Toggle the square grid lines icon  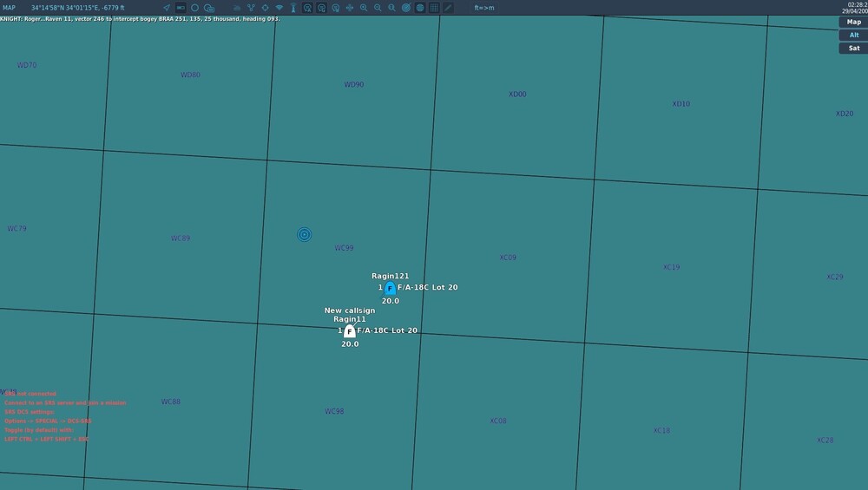pyautogui.click(x=434, y=8)
